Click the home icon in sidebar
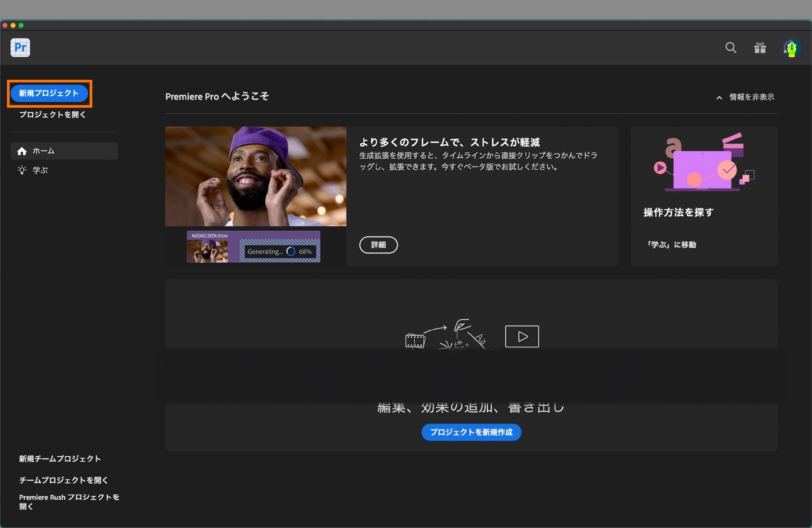812x528 pixels. click(22, 151)
